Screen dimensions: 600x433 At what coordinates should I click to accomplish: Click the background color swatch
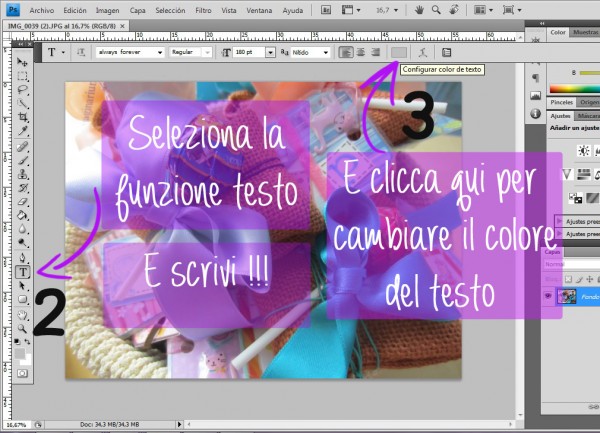pos(28,361)
